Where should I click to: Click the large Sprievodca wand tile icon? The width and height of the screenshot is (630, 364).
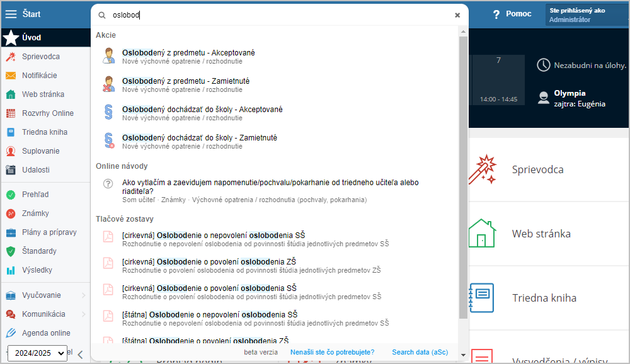(x=482, y=169)
